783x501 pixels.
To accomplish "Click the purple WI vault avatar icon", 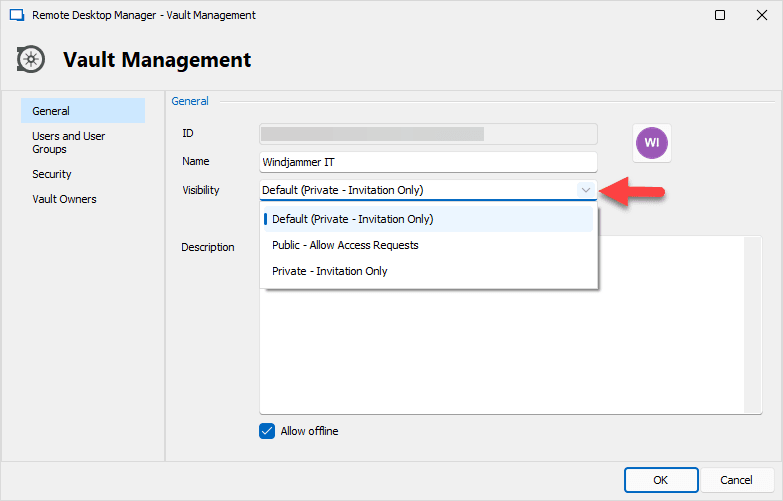I will coord(652,143).
